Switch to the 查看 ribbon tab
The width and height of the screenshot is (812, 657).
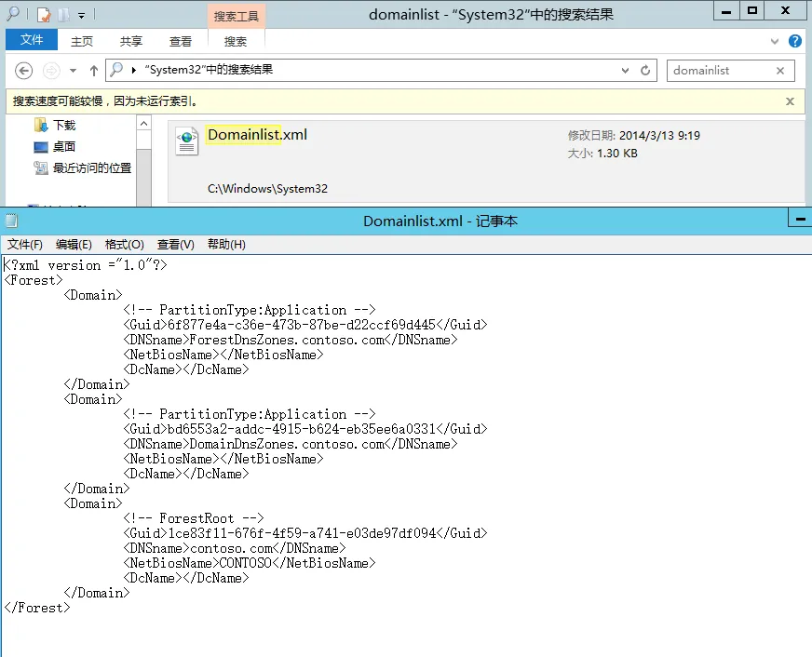(181, 42)
